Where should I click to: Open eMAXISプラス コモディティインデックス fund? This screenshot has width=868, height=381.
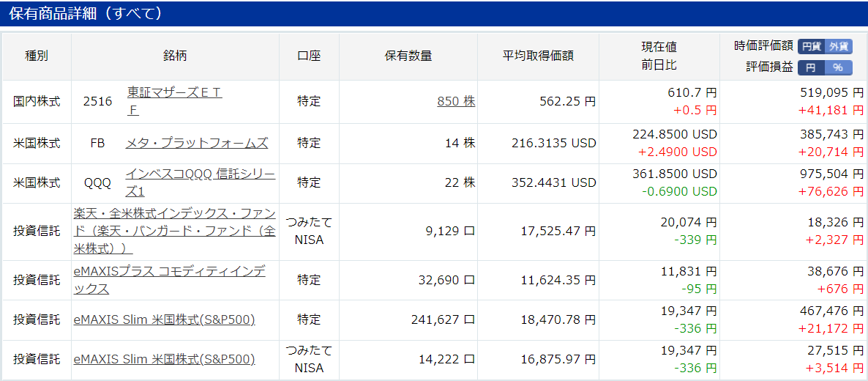coord(169,280)
